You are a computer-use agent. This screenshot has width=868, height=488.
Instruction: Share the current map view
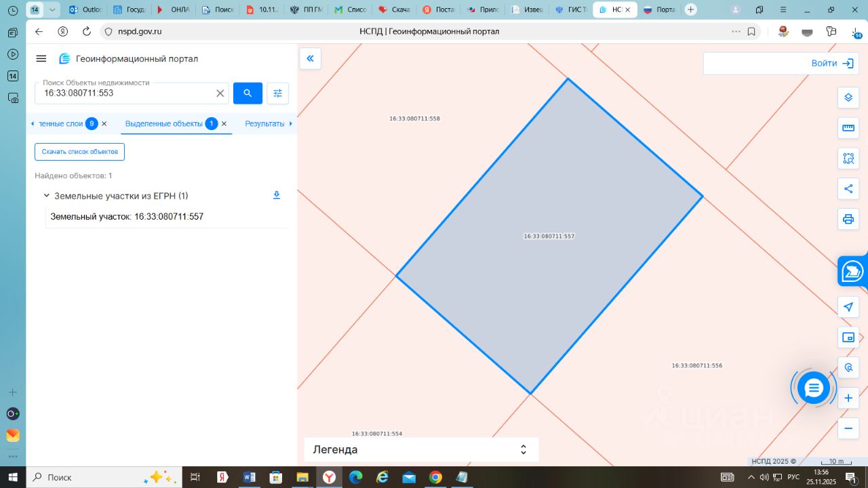pos(848,189)
